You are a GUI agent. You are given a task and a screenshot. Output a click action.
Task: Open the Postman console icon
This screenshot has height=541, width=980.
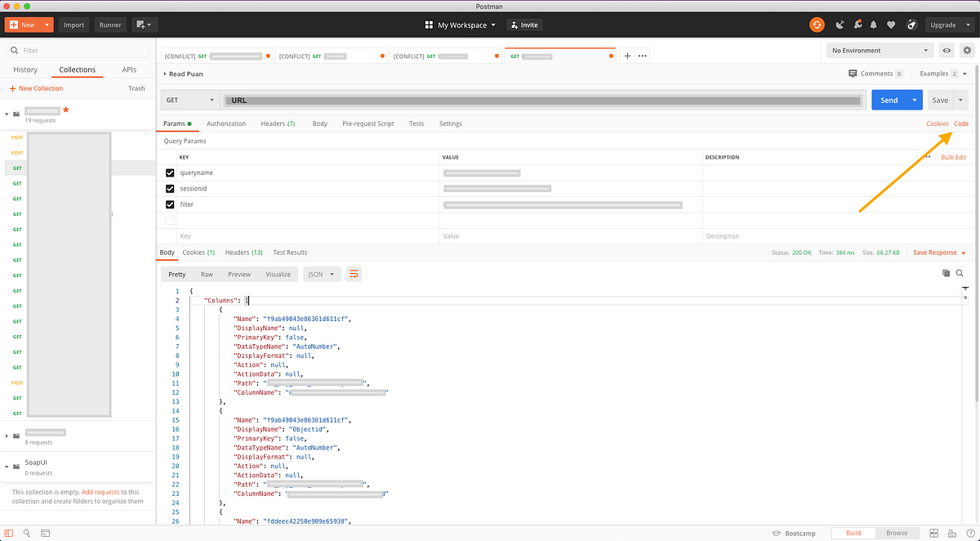(46, 533)
